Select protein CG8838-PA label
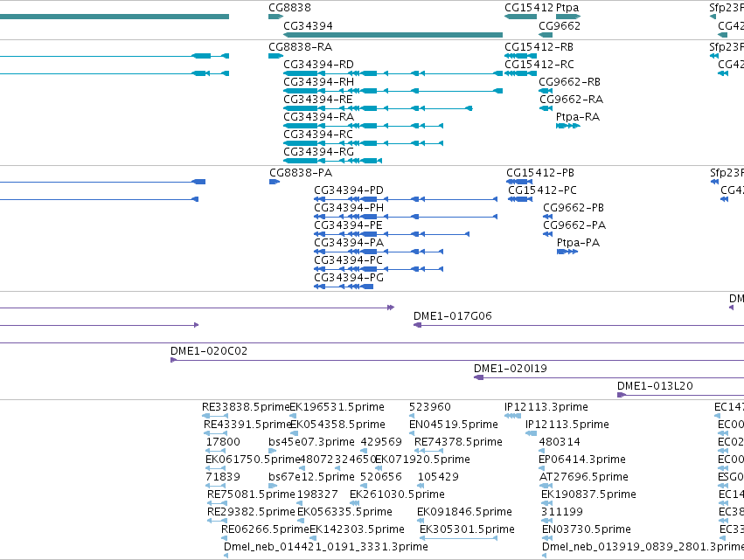The width and height of the screenshot is (744, 560). click(x=301, y=173)
